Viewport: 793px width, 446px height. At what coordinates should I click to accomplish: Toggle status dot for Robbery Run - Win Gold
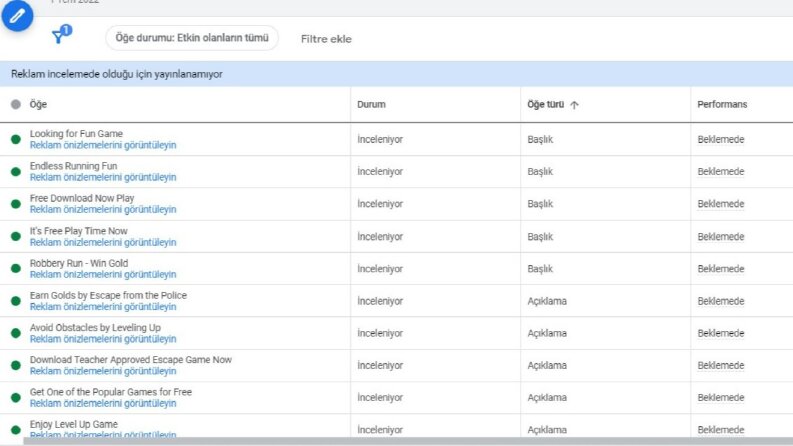16,269
